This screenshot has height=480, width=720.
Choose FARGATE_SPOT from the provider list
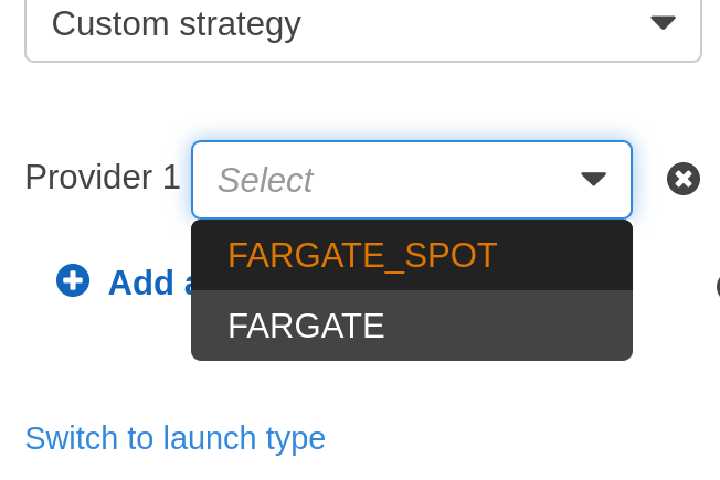362,256
